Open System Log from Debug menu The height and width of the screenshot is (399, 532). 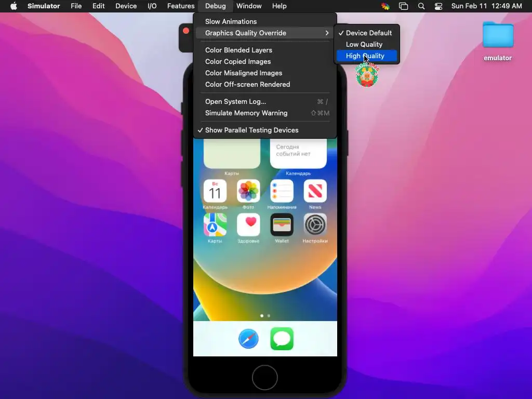pyautogui.click(x=264, y=101)
